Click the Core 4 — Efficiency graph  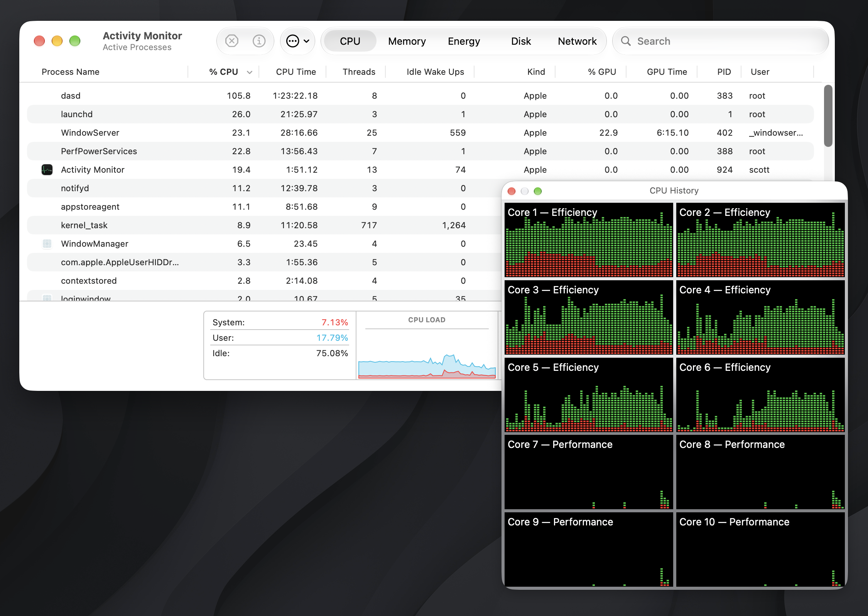point(760,317)
